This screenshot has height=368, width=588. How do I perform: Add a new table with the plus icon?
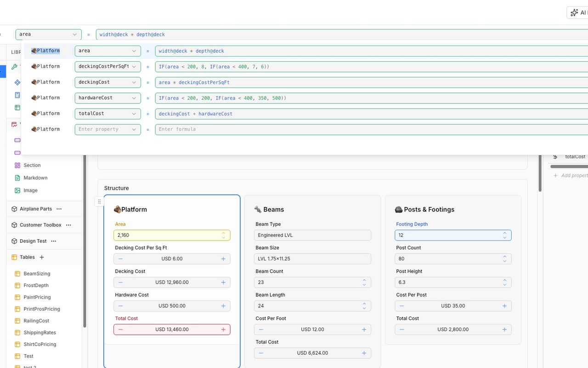(42, 257)
